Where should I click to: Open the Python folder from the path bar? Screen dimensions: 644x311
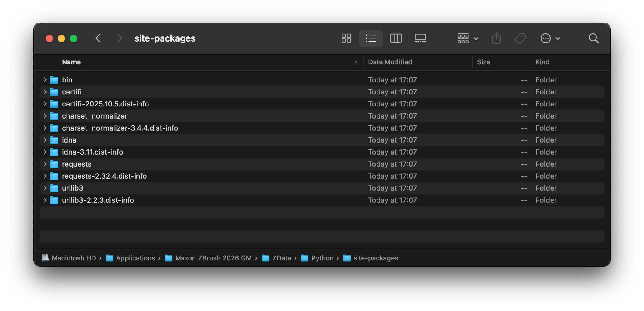tap(322, 258)
